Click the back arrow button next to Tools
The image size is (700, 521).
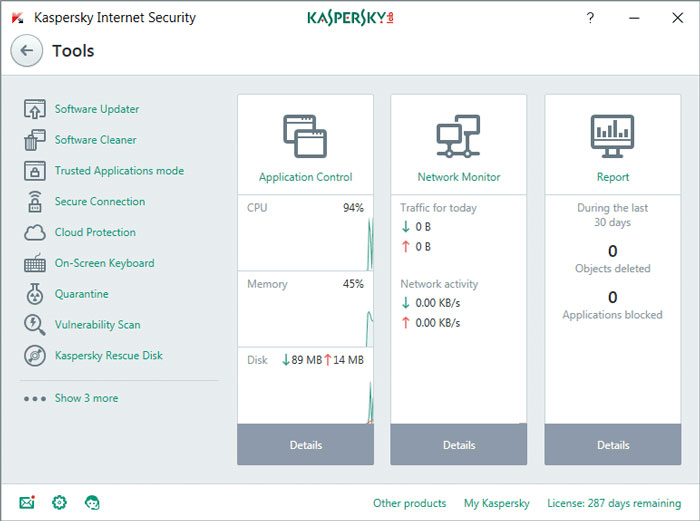pyautogui.click(x=27, y=50)
